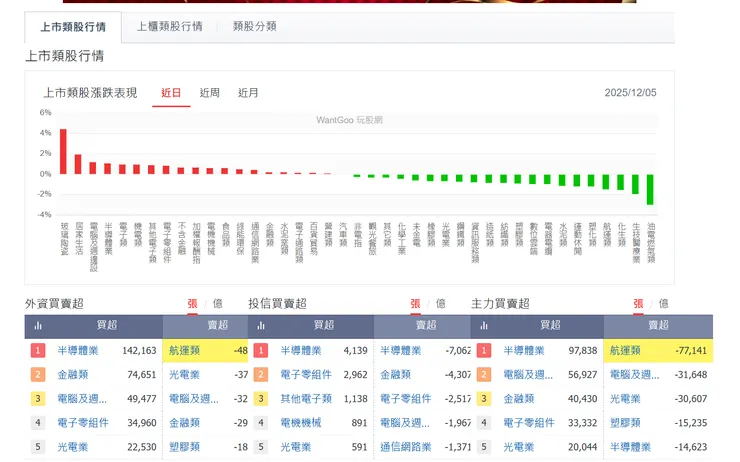Open 塑膠類 in 外資 賣超 list

click(x=185, y=447)
